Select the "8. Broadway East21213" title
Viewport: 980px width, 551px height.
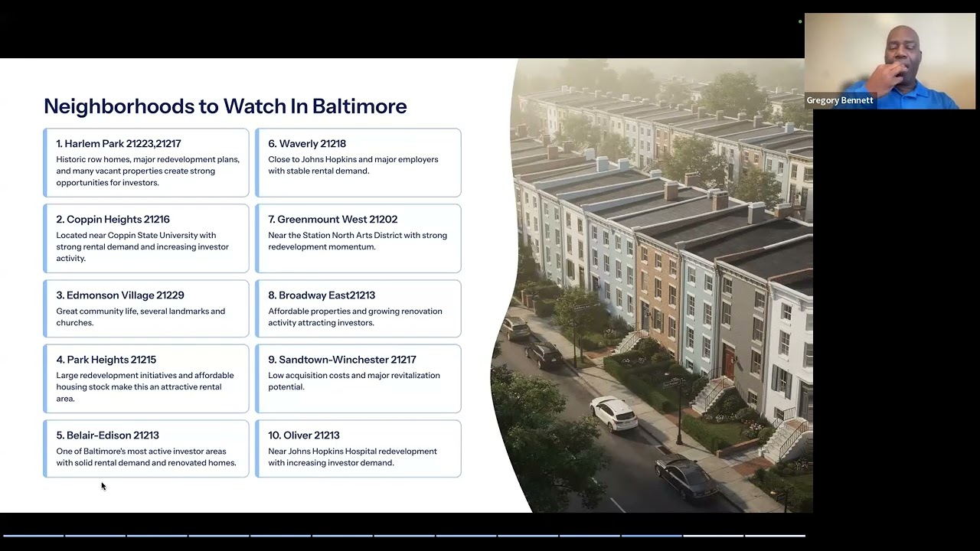coord(322,295)
